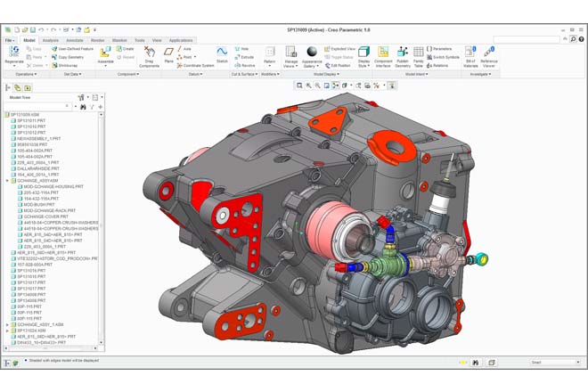588x392 pixels.
Task: Click the ribbon command search field
Action: click(x=527, y=39)
